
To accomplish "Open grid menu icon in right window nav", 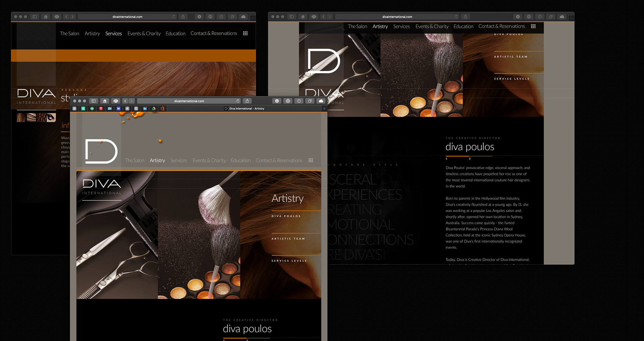I will tap(533, 27).
